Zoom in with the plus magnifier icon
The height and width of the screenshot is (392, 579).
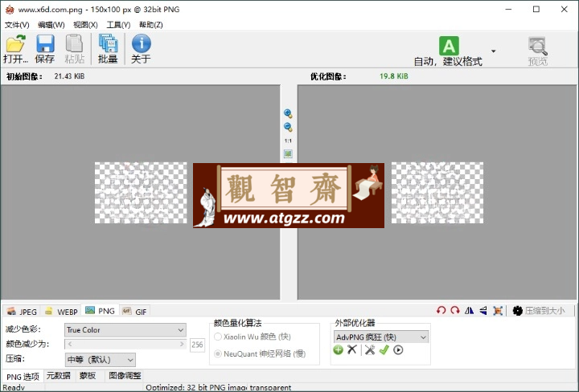click(x=288, y=113)
